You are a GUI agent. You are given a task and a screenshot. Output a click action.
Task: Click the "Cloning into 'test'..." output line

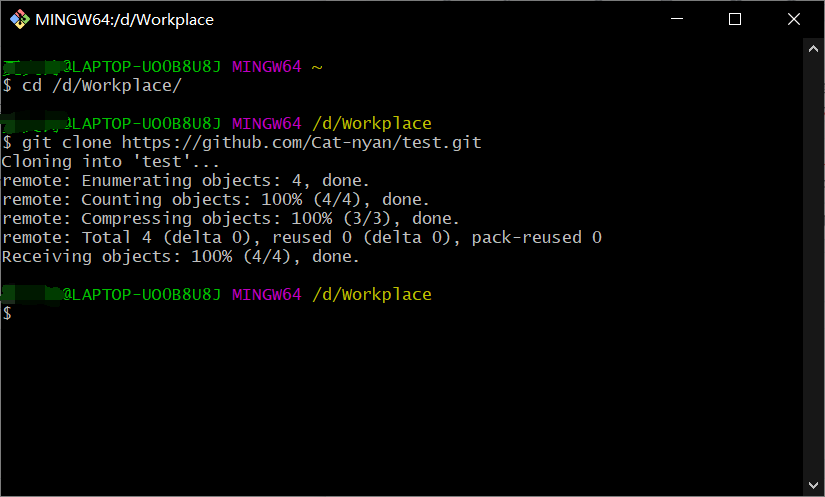pos(111,162)
